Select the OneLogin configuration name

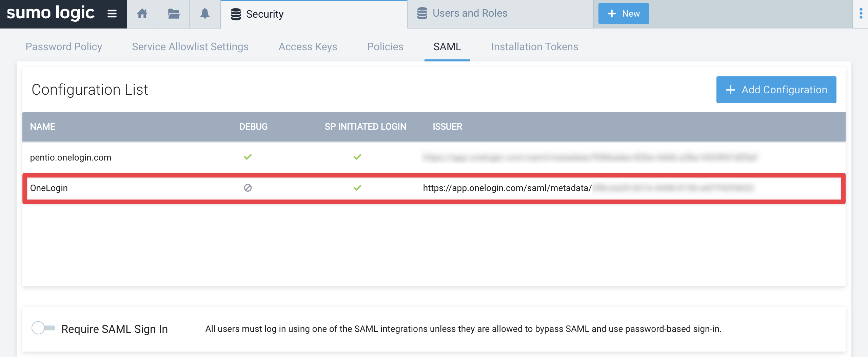click(49, 188)
